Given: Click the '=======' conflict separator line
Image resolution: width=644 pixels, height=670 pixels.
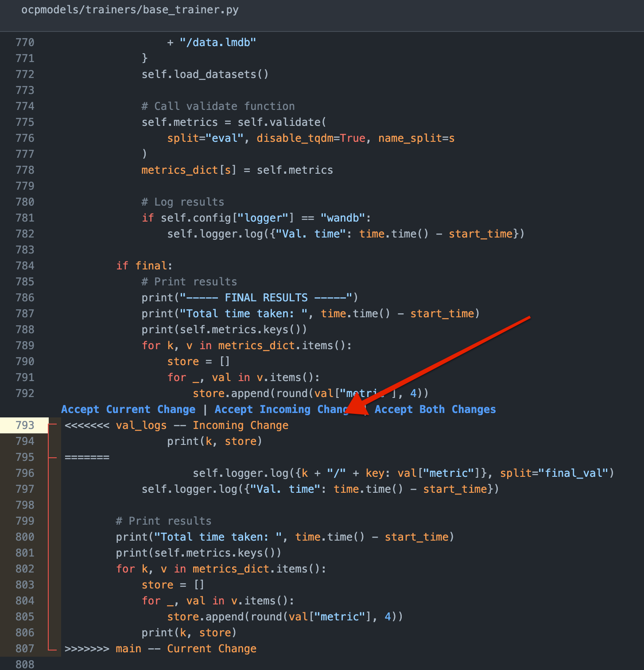Looking at the screenshot, I should 87,457.
